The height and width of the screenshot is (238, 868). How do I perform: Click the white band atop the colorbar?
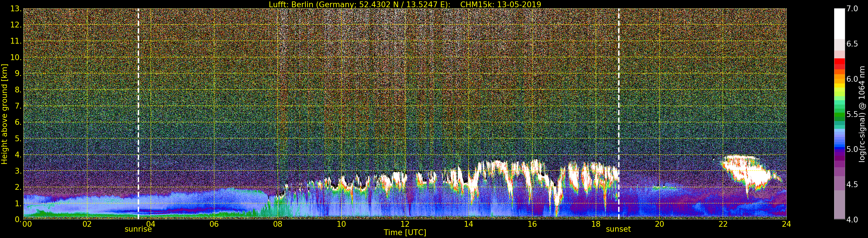coord(839,24)
